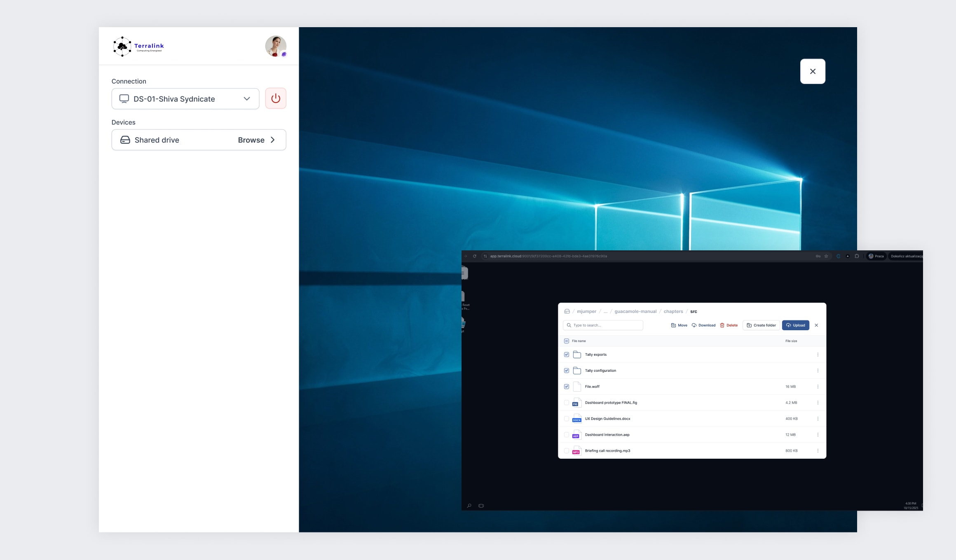This screenshot has width=956, height=560.
Task: Click the Tally exports folder icon
Action: pyautogui.click(x=577, y=355)
